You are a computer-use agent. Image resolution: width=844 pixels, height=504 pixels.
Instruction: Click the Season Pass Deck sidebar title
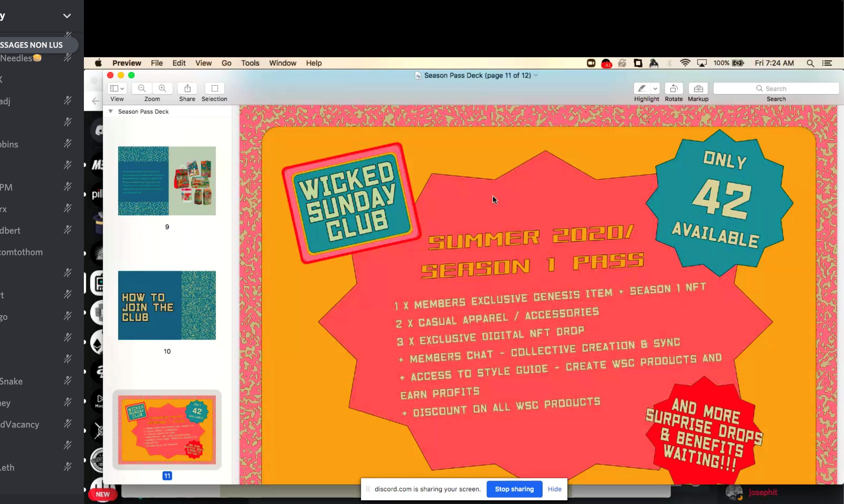[143, 111]
